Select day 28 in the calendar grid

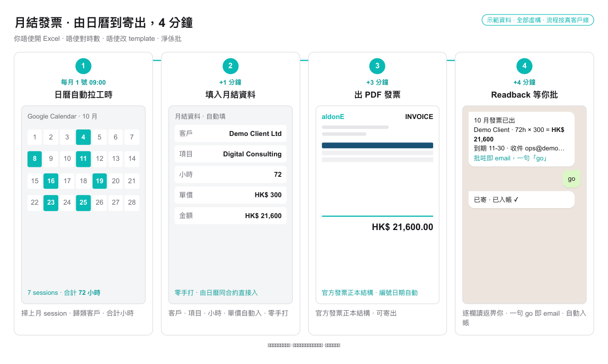pos(132,203)
